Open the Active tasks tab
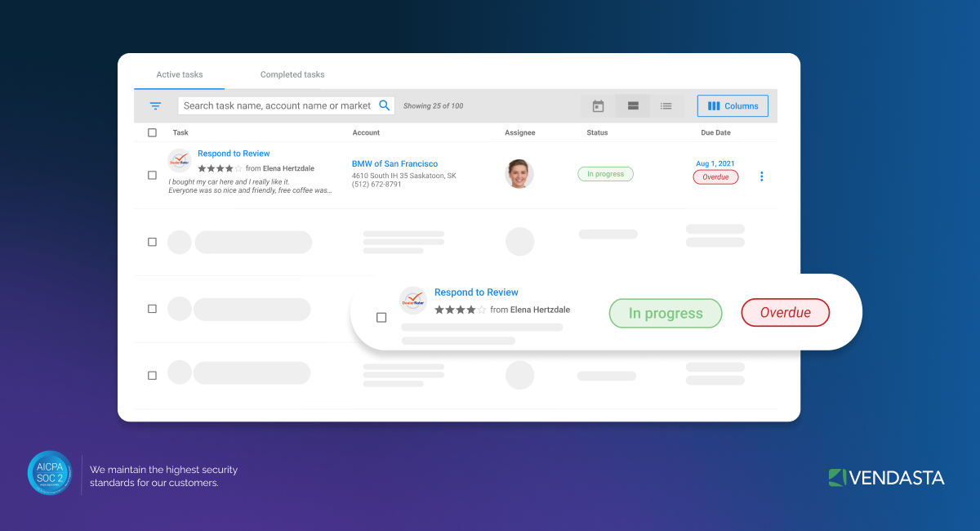Image resolution: width=980 pixels, height=531 pixels. (x=180, y=74)
